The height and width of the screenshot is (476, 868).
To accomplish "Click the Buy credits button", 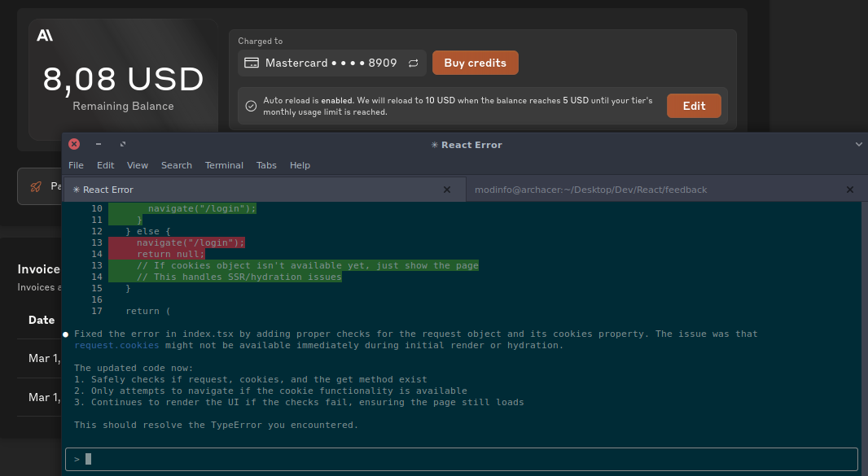I will point(475,63).
